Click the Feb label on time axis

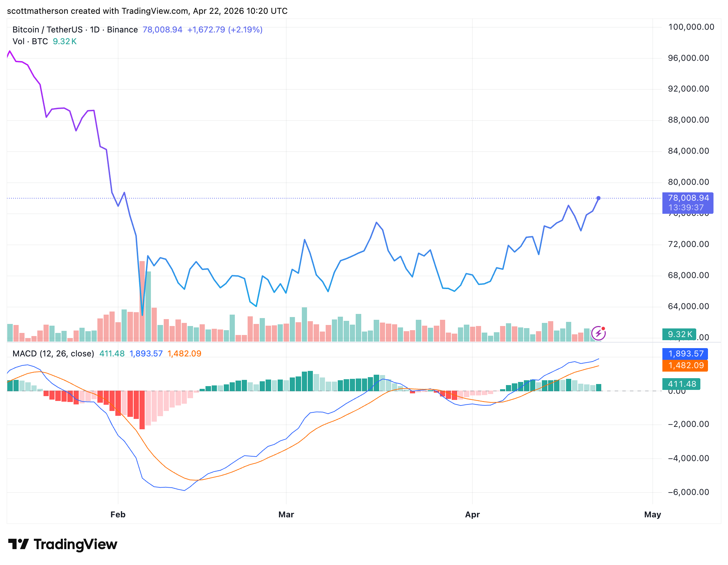tap(118, 515)
